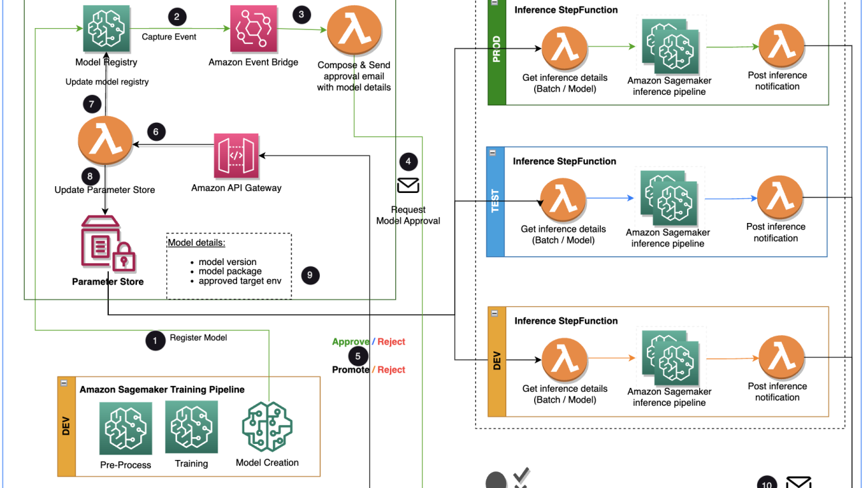The width and height of the screenshot is (868, 488).
Task: Click the Request Model Approval envelope icon
Action: (408, 185)
